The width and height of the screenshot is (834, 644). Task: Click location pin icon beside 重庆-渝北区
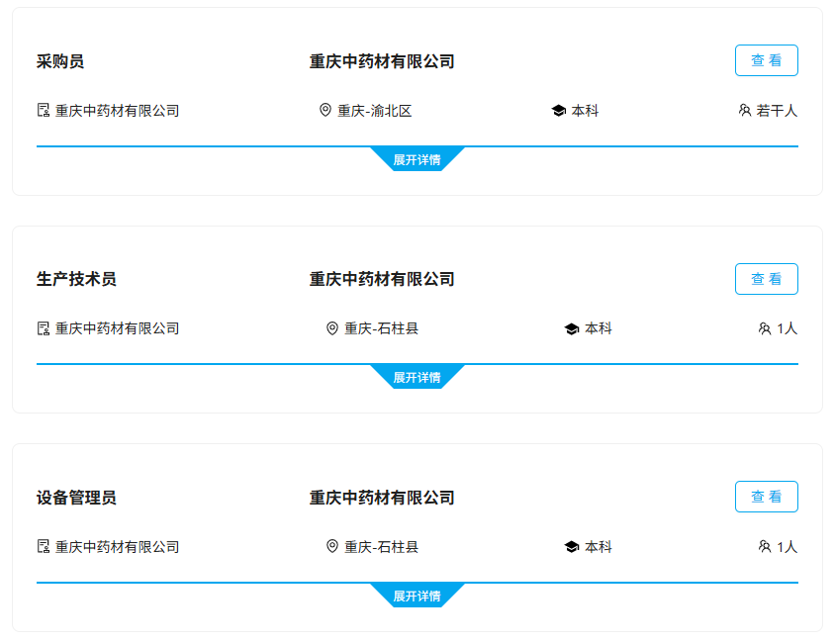tap(324, 110)
